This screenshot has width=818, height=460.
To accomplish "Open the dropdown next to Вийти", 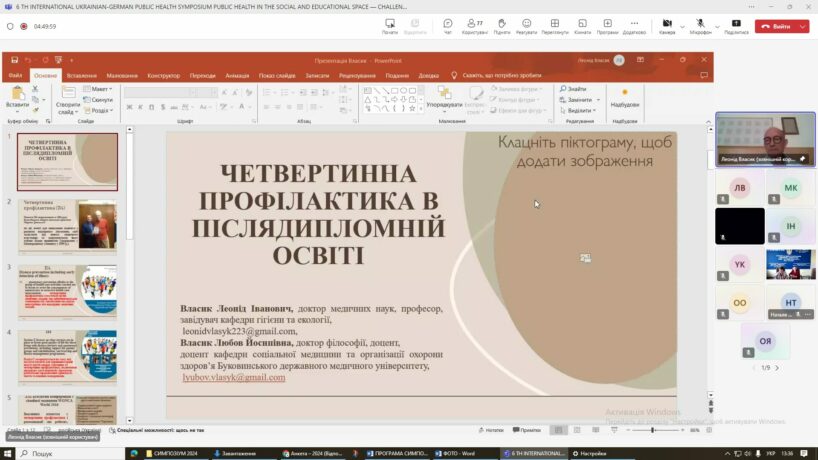I will [x=802, y=26].
